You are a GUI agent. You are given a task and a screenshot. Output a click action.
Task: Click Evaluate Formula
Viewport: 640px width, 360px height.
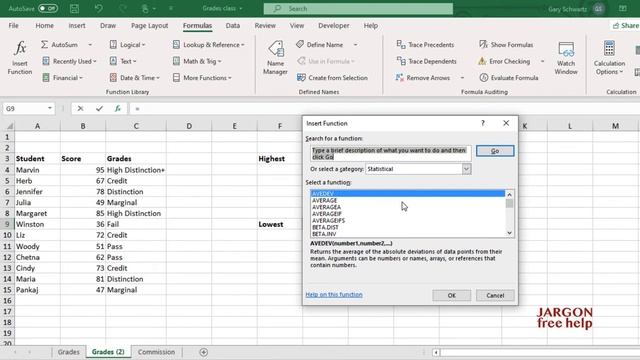click(509, 78)
